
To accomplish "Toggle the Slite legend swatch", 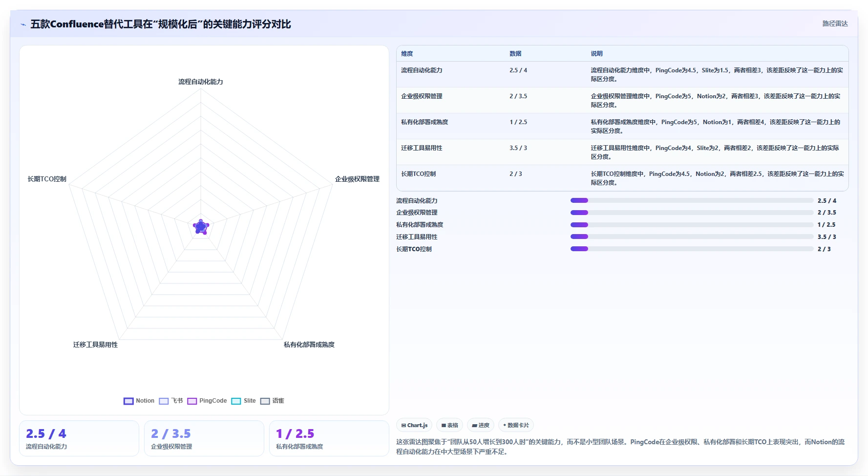I will click(x=236, y=401).
